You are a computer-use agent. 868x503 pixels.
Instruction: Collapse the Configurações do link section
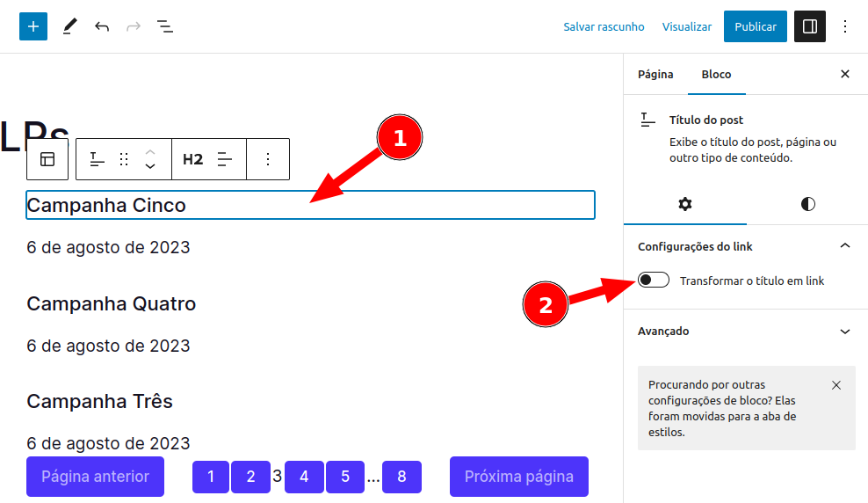click(x=845, y=246)
